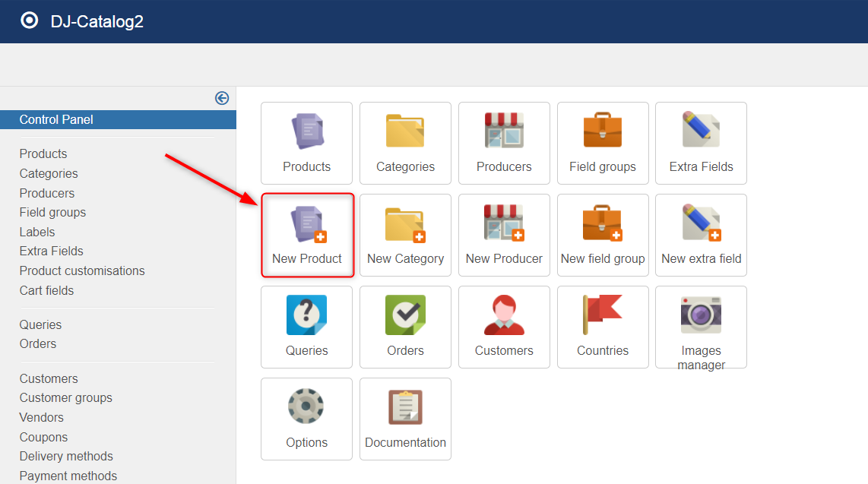Screen dimensions: 868x484
Task: Select Control Panel in sidebar
Action: tap(118, 119)
